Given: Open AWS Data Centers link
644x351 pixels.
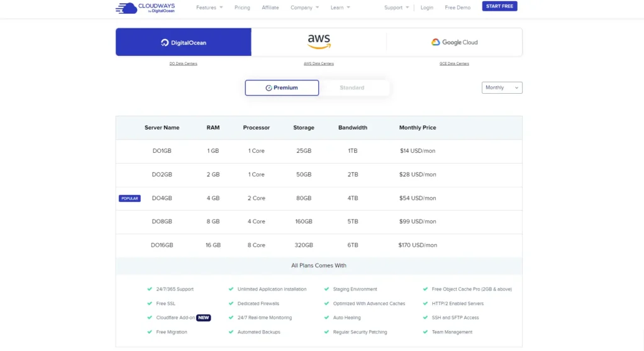Looking at the screenshot, I should click(x=319, y=64).
